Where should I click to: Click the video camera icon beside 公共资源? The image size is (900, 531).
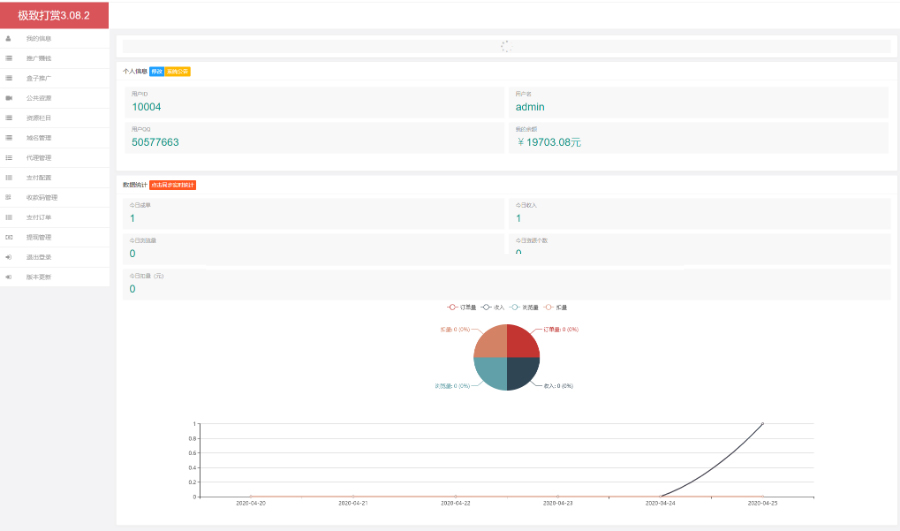coord(9,98)
